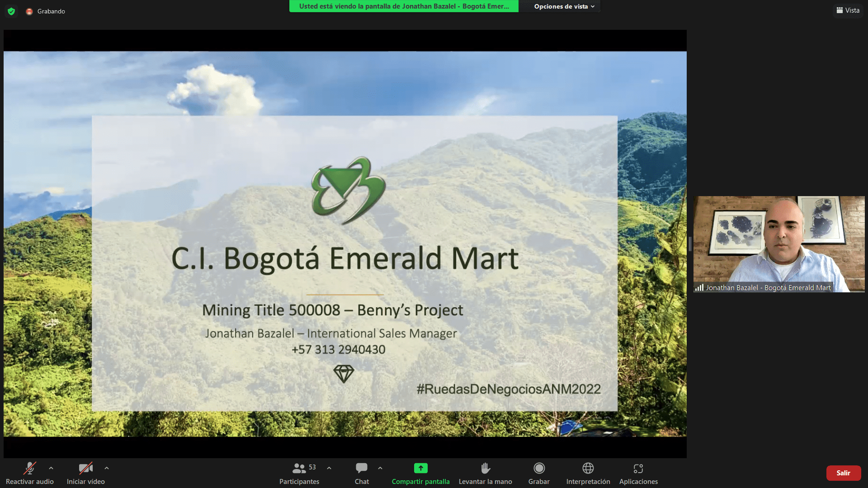This screenshot has width=868, height=488.
Task: Click the phone number +57 313 2940430
Action: 339,349
